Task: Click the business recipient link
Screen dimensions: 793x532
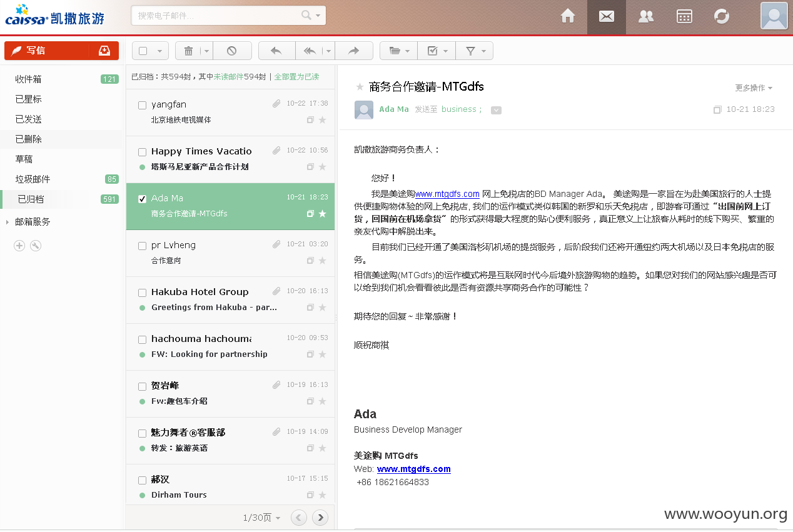Action: pos(458,109)
